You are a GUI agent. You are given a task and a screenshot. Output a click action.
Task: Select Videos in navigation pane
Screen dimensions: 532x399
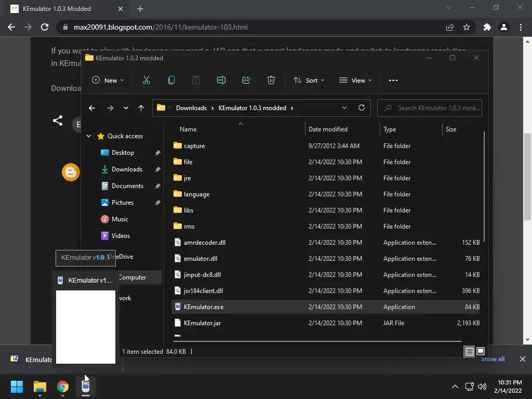tap(121, 236)
